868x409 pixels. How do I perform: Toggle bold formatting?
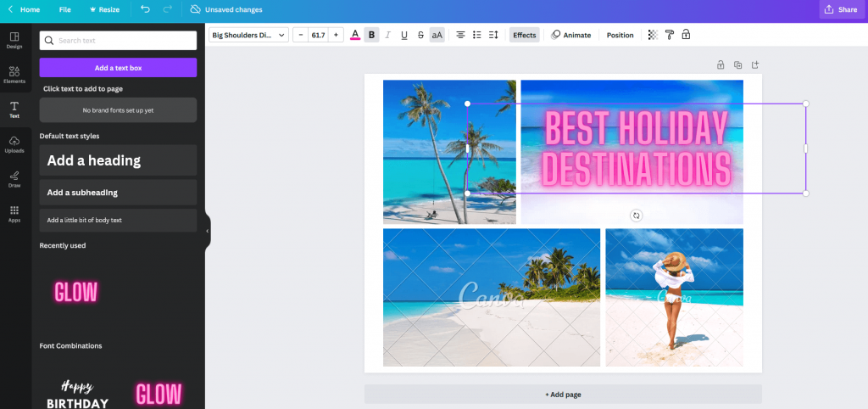371,35
